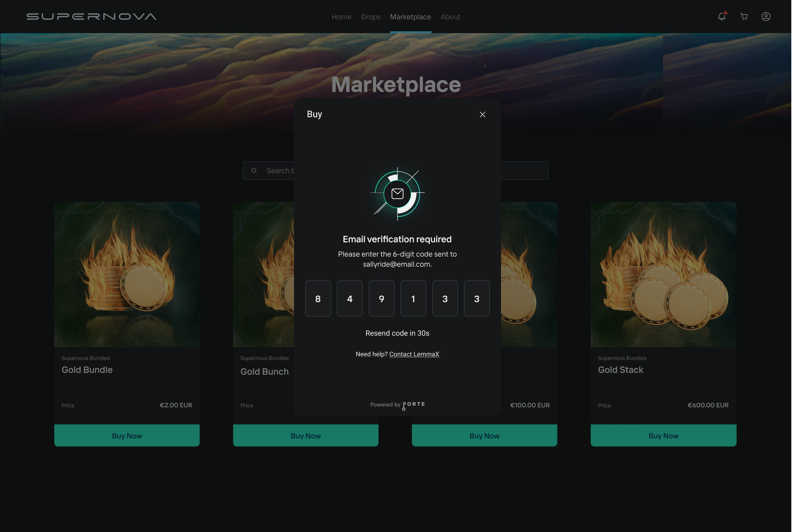Click the search magnifier icon
The height and width of the screenshot is (532, 795).
[254, 171]
